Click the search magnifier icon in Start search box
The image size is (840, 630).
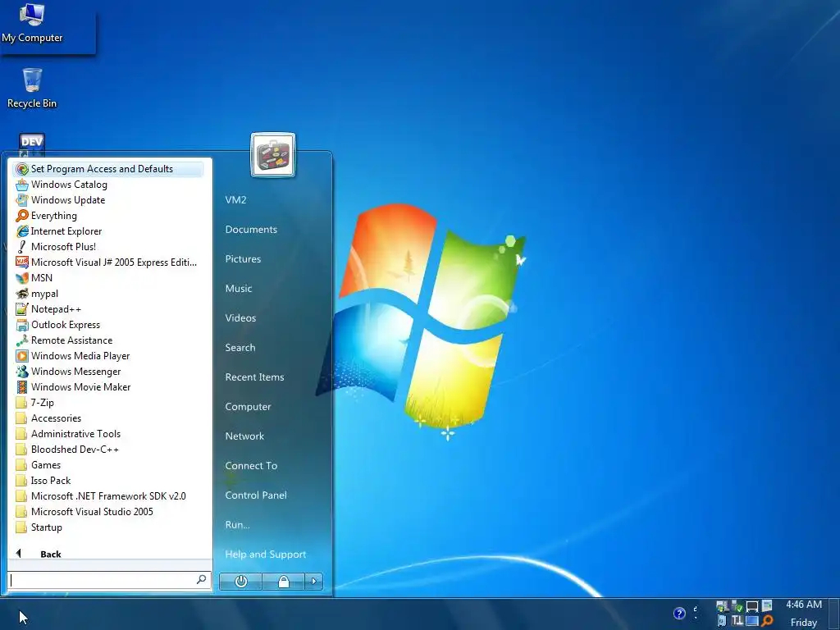coord(202,580)
